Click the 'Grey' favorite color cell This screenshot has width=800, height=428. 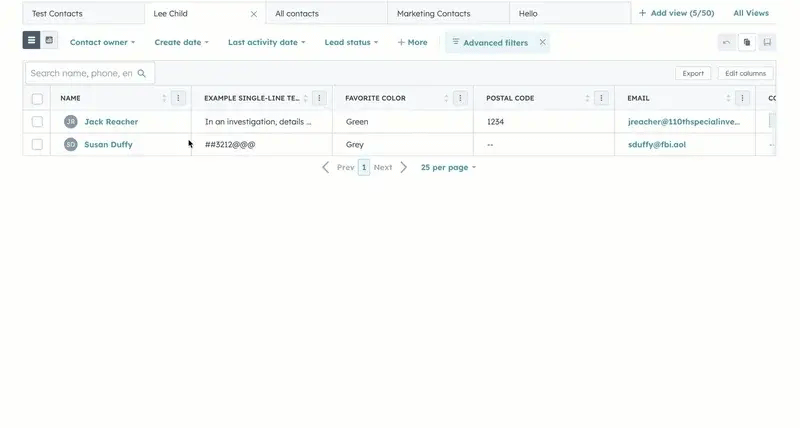coord(403,144)
